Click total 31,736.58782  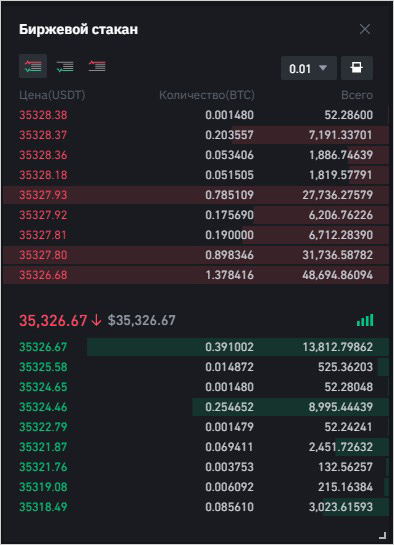[x=337, y=255]
